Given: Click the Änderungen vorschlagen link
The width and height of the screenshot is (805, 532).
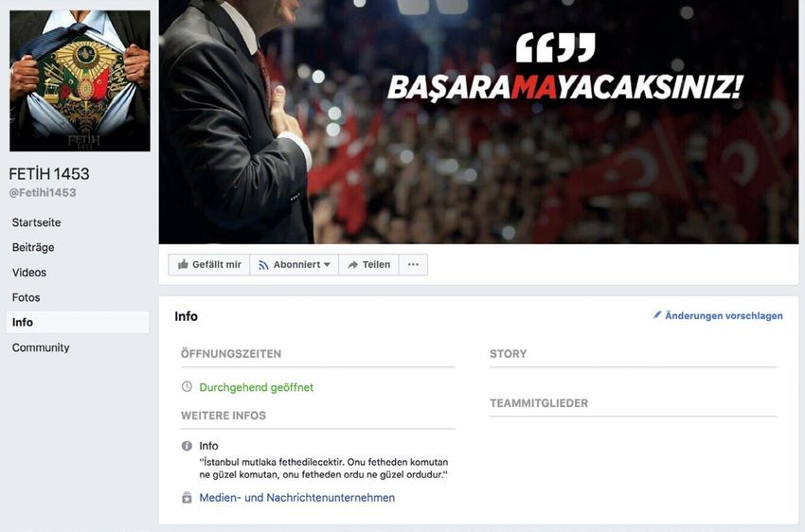Looking at the screenshot, I should (724, 315).
